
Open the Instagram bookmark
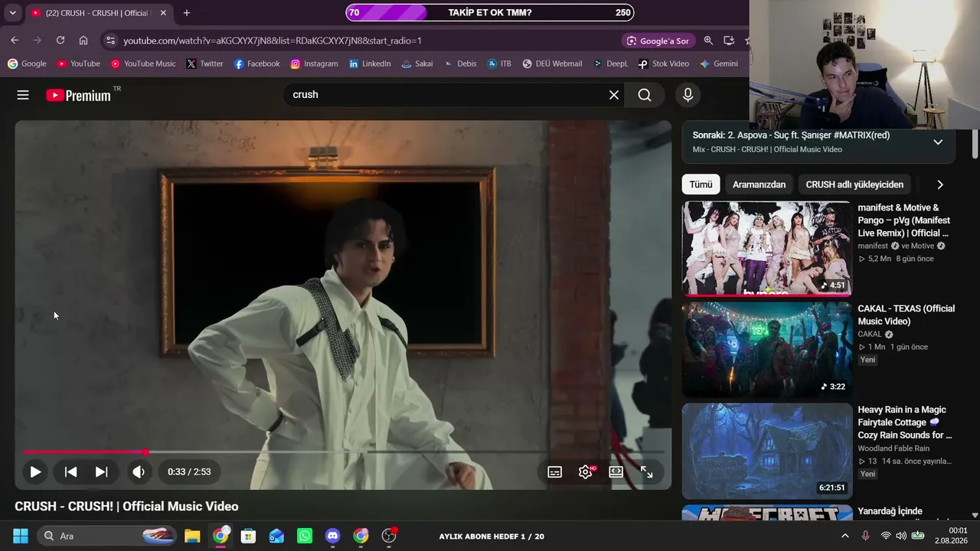(x=314, y=64)
